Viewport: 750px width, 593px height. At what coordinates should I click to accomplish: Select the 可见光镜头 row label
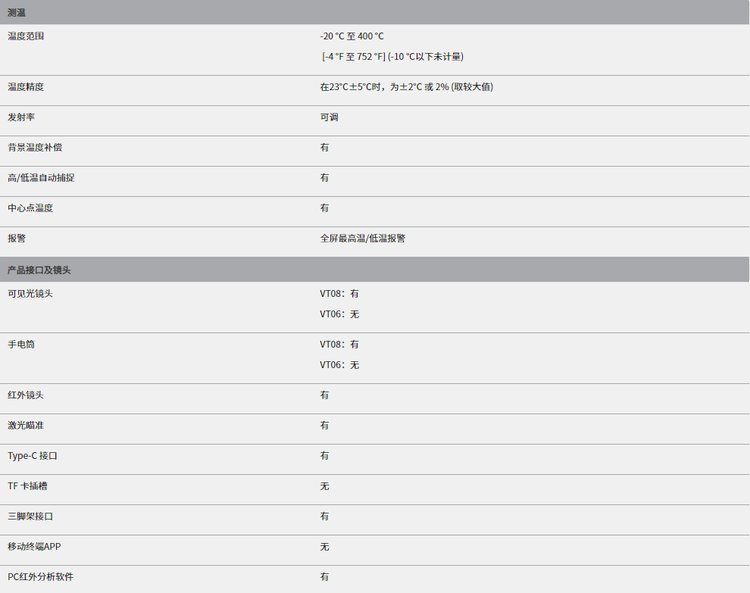(30, 294)
